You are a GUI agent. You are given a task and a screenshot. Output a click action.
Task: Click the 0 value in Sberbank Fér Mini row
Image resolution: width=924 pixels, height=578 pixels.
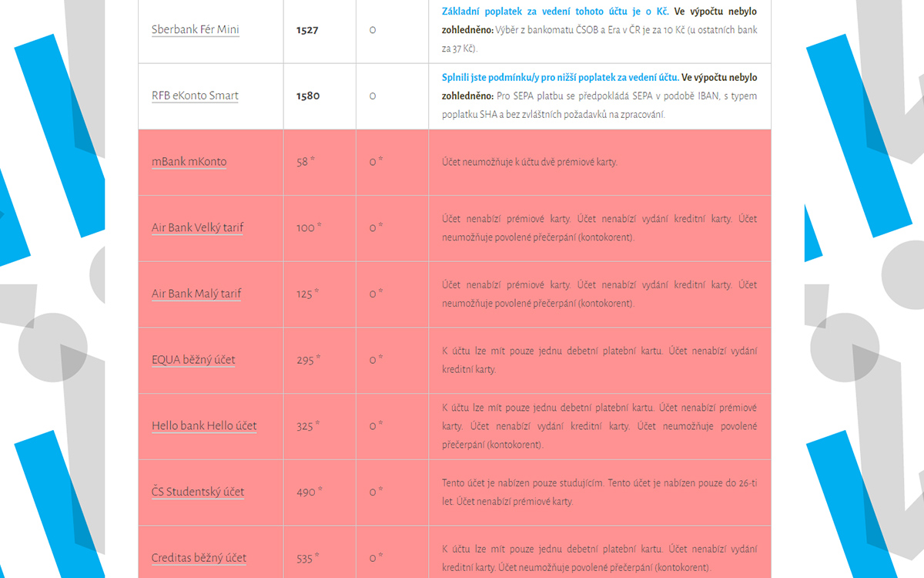tap(373, 31)
